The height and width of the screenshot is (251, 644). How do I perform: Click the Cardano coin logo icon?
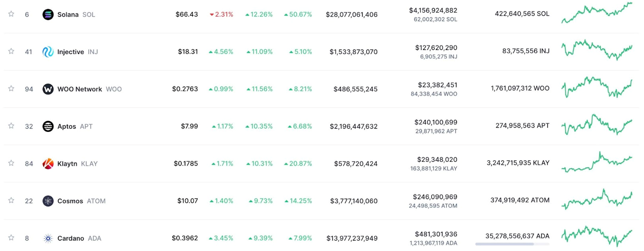48,238
